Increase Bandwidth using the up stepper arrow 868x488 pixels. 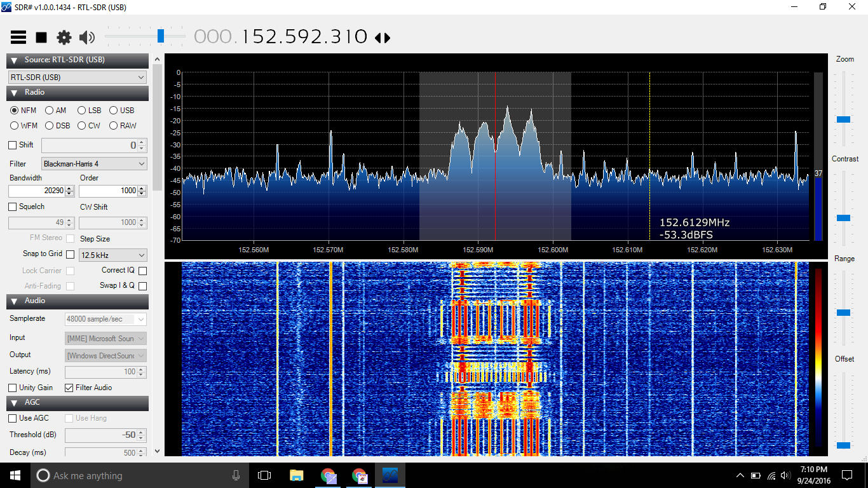70,188
